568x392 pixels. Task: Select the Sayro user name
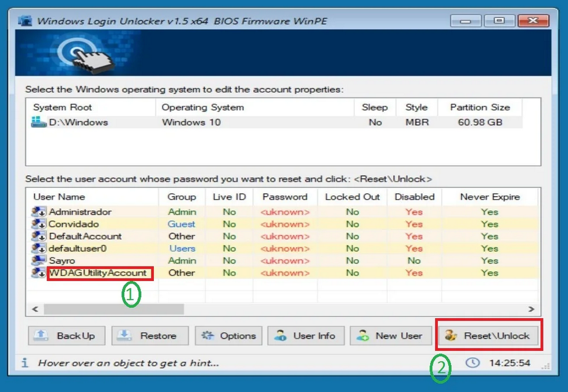coord(62,261)
